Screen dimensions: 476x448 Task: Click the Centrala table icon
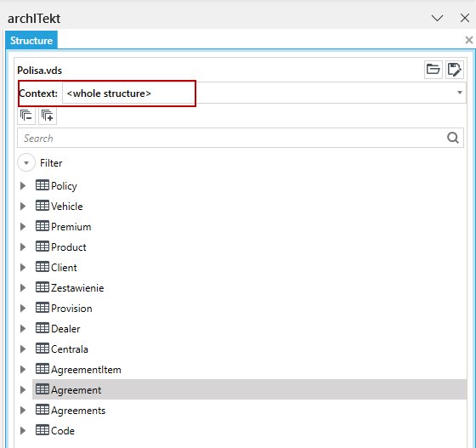coord(42,349)
